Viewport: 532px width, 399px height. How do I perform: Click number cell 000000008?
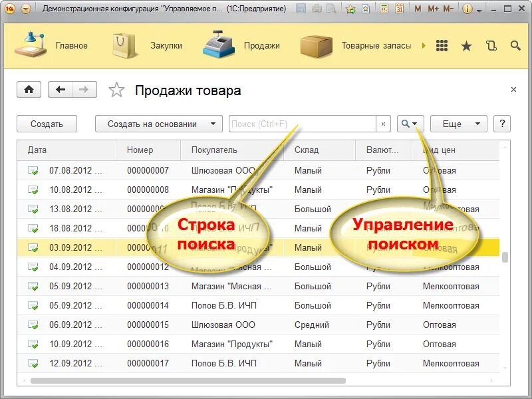(148, 190)
